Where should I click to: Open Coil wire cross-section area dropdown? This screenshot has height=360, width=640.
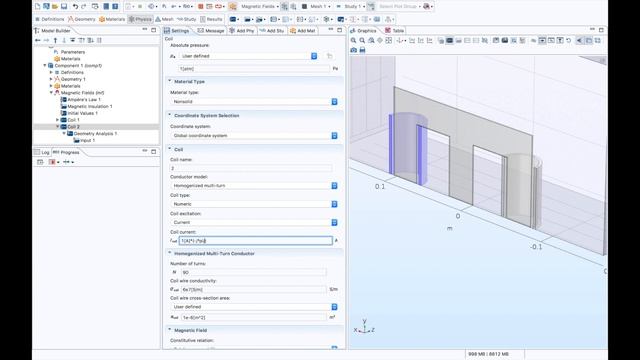coord(334,307)
